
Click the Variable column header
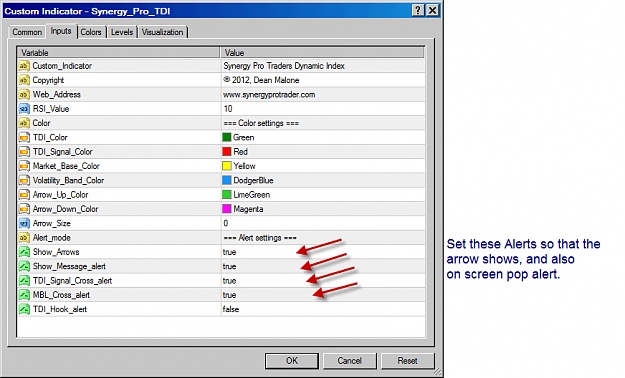point(118,53)
